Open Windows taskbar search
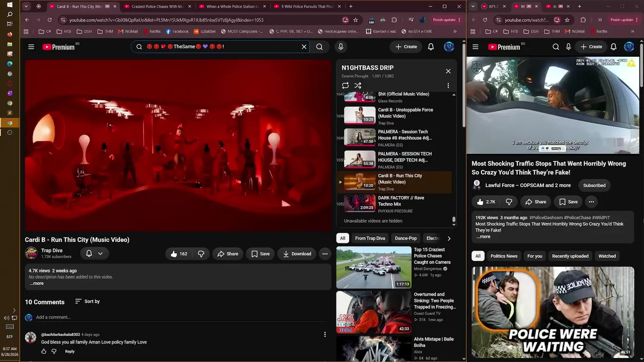 coord(10,15)
